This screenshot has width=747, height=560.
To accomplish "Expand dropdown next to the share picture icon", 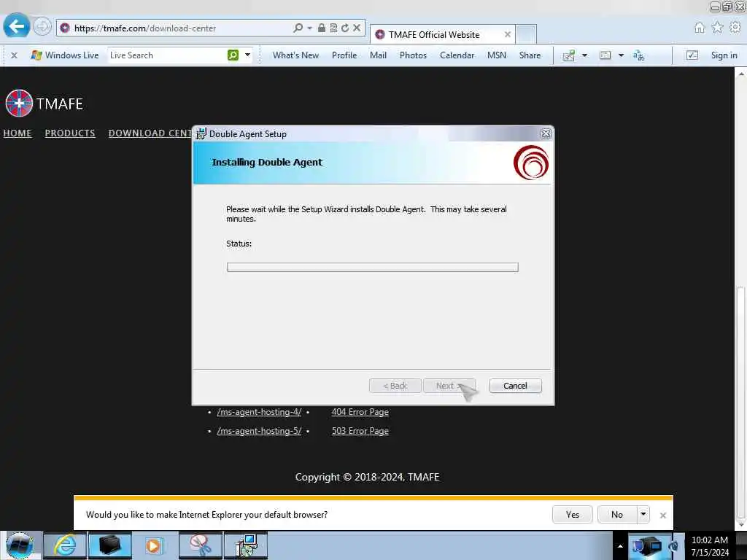I will (584, 55).
